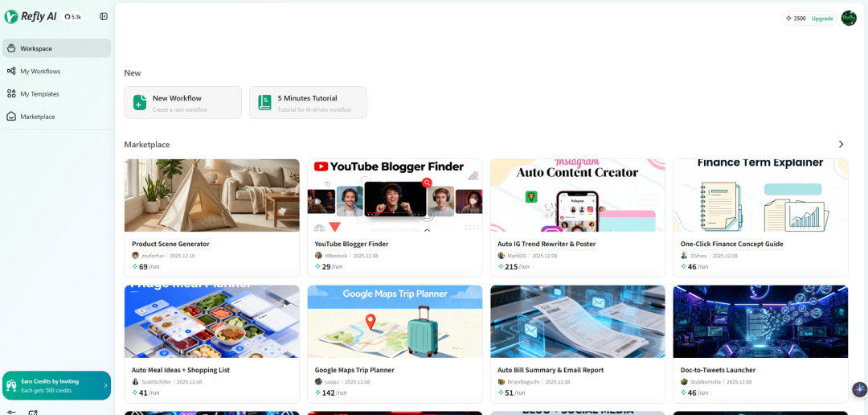This screenshot has width=868, height=415.
Task: Open the Instagram Auto Content Creator thumbnail
Action: [578, 195]
